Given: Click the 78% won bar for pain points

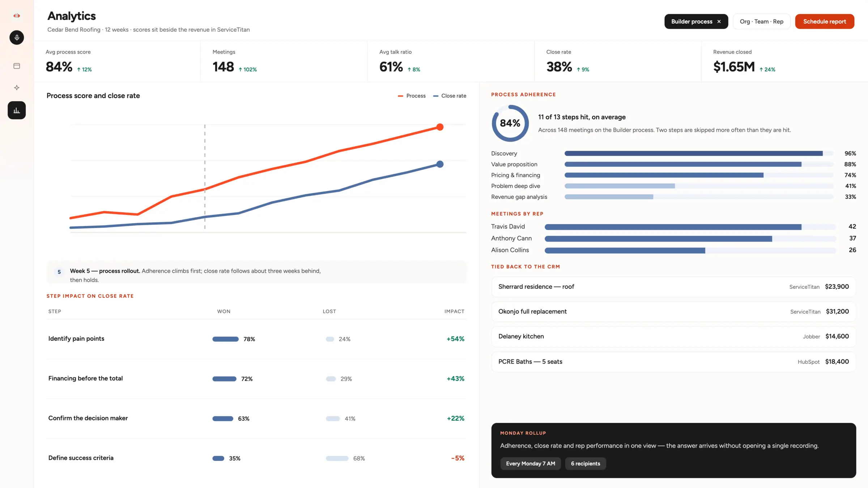Looking at the screenshot, I should pyautogui.click(x=225, y=339).
